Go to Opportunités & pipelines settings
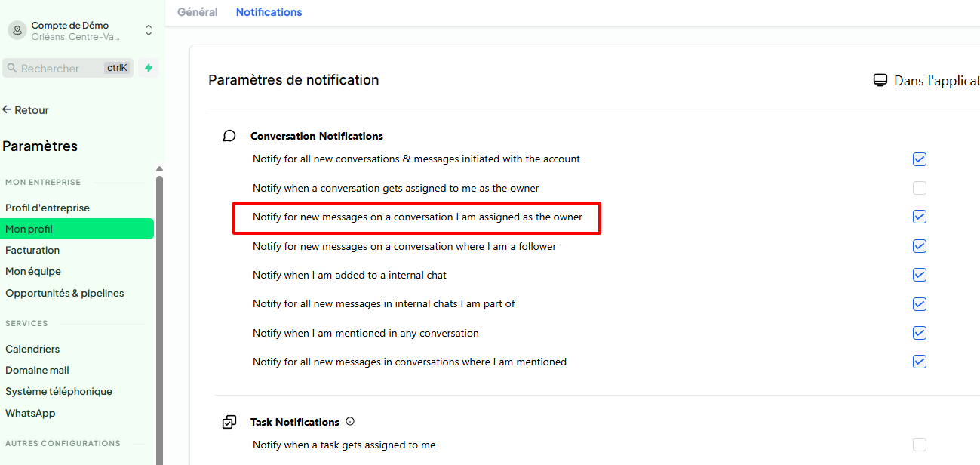Viewport: 980px width, 465px height. point(65,293)
